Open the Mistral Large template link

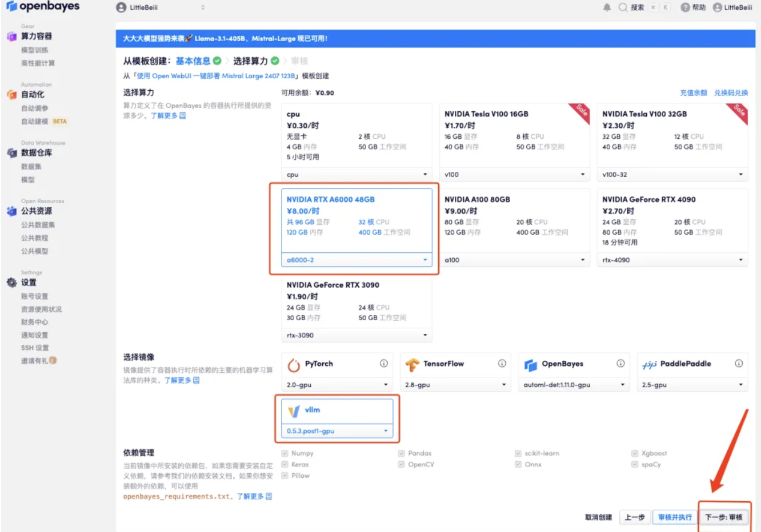pos(216,76)
